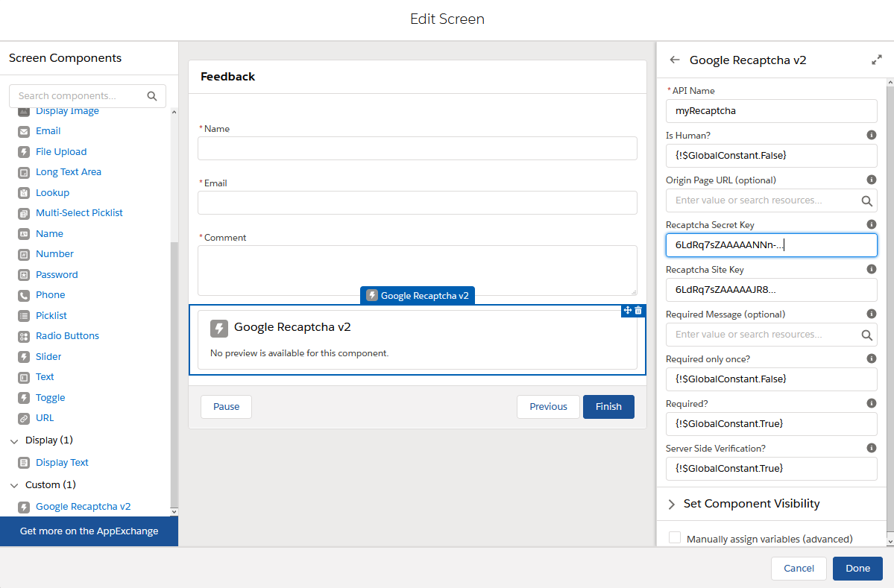Add the Long Text Area component
Viewport: 894px width, 588px height.
coord(69,172)
